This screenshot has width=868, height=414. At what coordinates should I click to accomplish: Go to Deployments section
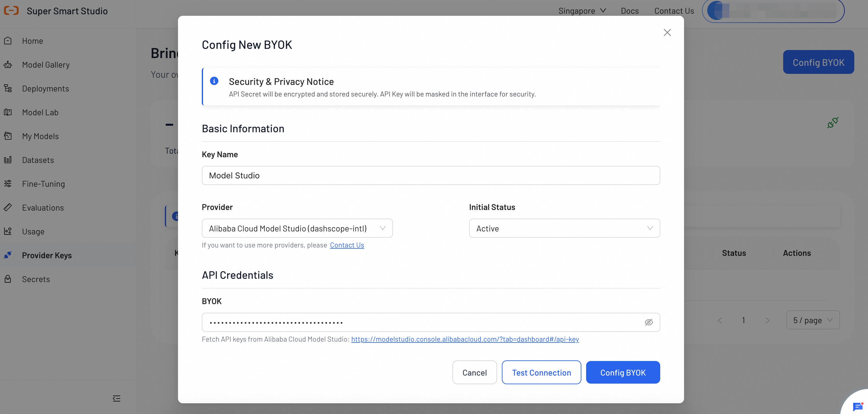pos(46,88)
